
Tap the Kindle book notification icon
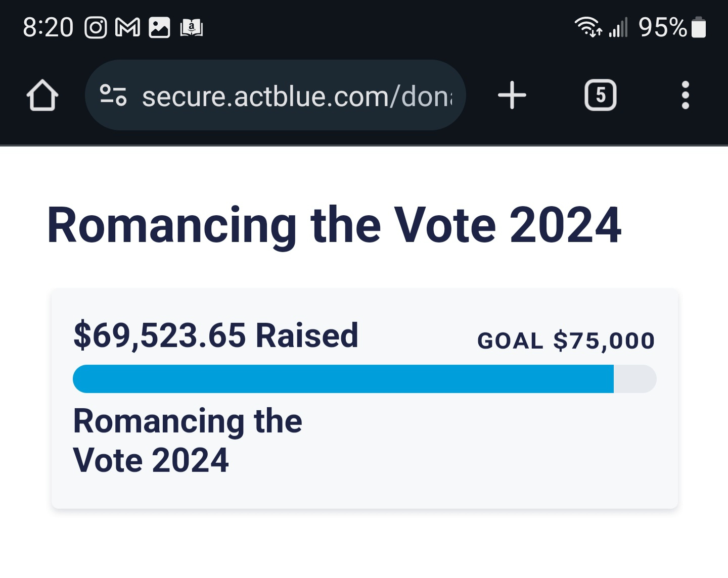click(192, 27)
